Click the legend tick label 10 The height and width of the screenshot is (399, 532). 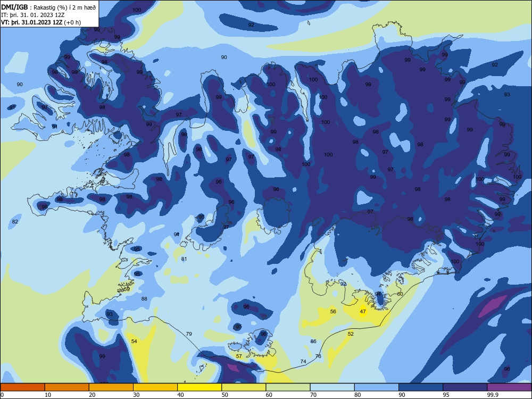pos(48,395)
